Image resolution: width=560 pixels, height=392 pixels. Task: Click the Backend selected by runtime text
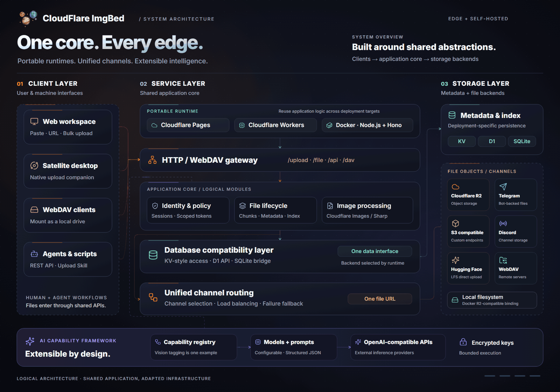click(x=373, y=263)
